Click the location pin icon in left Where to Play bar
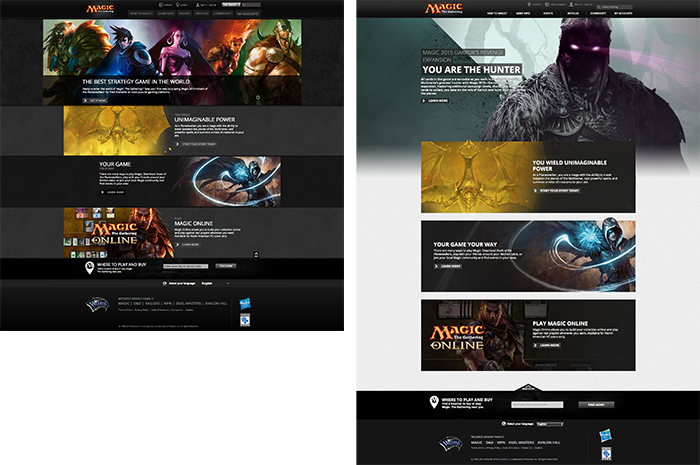This screenshot has width=700, height=465. 89,268
